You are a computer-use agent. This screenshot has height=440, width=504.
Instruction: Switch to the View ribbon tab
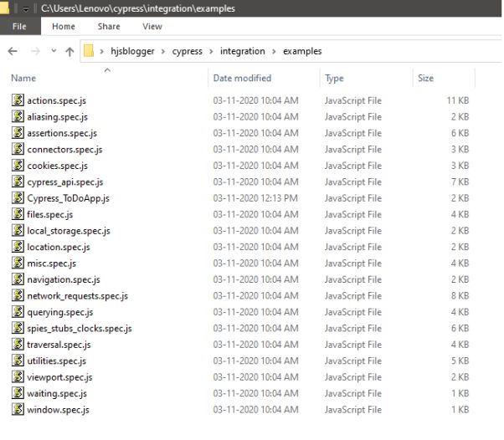click(152, 27)
